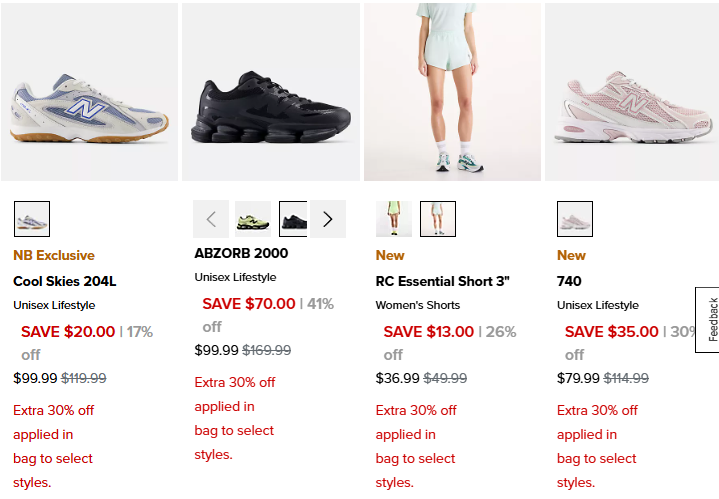Click the $99.99 price under Cool Skies 204L

point(35,378)
